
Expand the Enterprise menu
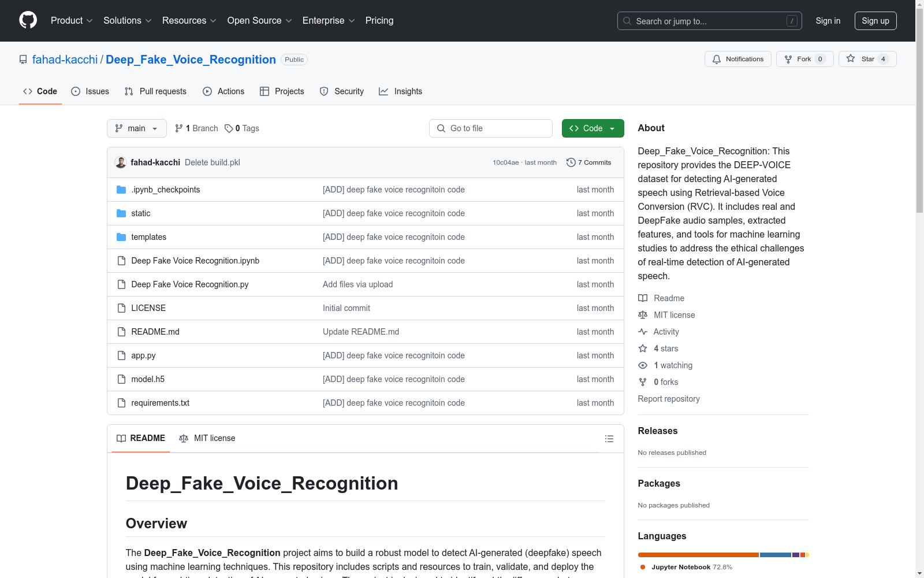329,21
